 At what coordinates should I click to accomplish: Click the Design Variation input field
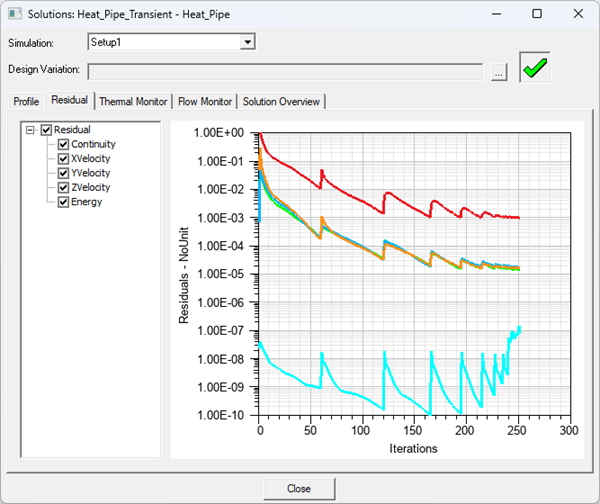[x=285, y=72]
